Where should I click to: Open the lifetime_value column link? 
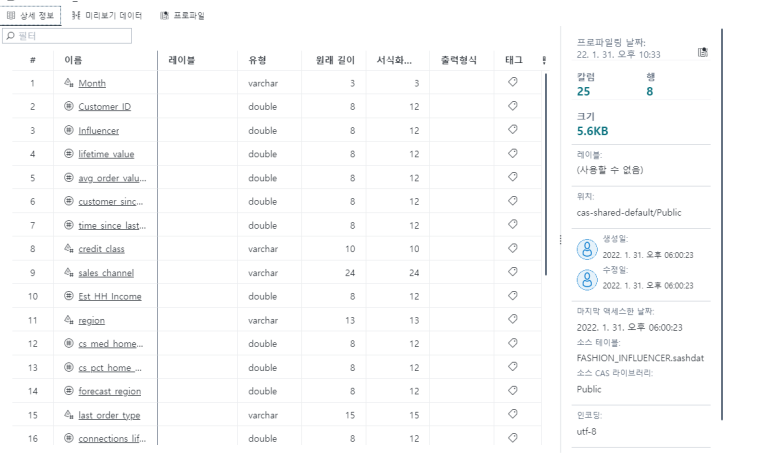click(106, 154)
